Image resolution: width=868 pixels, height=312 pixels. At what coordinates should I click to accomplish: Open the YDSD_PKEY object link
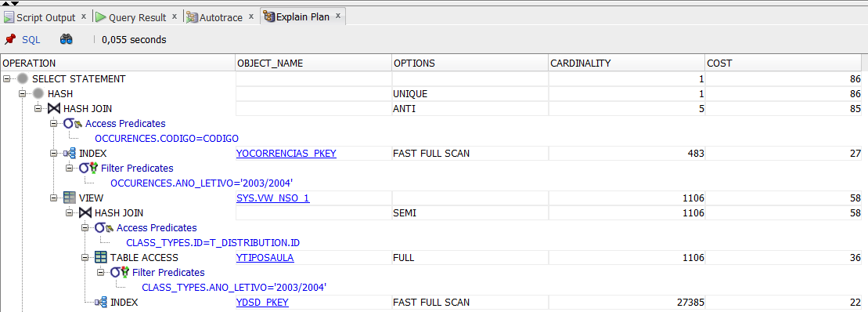pos(262,302)
